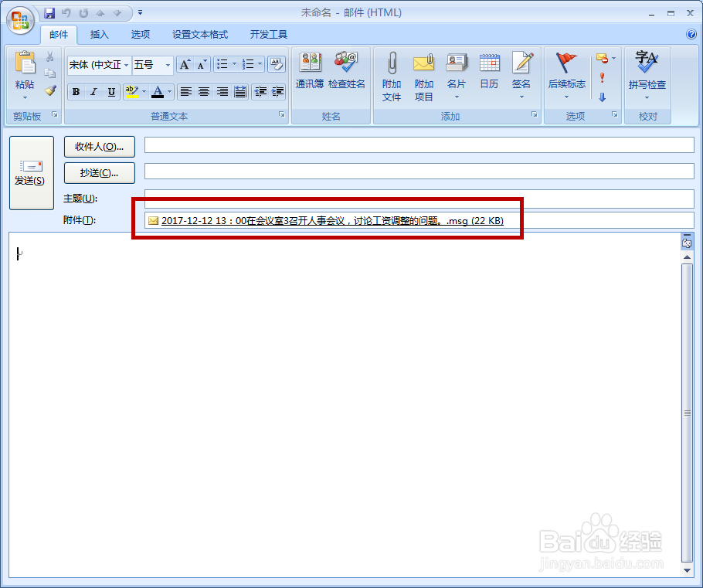Open the 开发工具 ribbon tab
The image size is (703, 588).
[269, 35]
